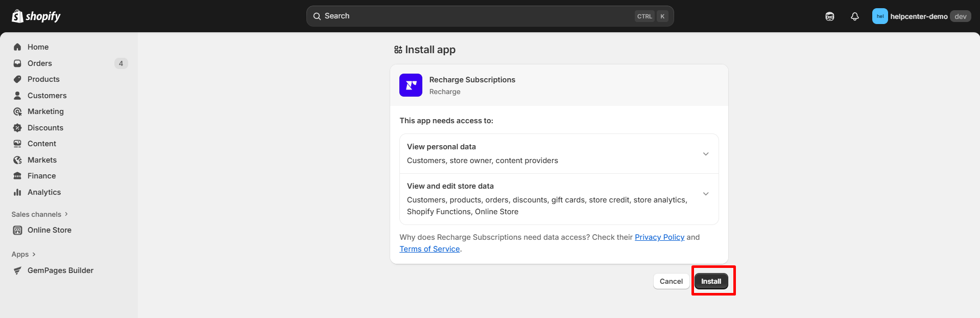Expand the View personal data section
The height and width of the screenshot is (318, 980).
[705, 154]
